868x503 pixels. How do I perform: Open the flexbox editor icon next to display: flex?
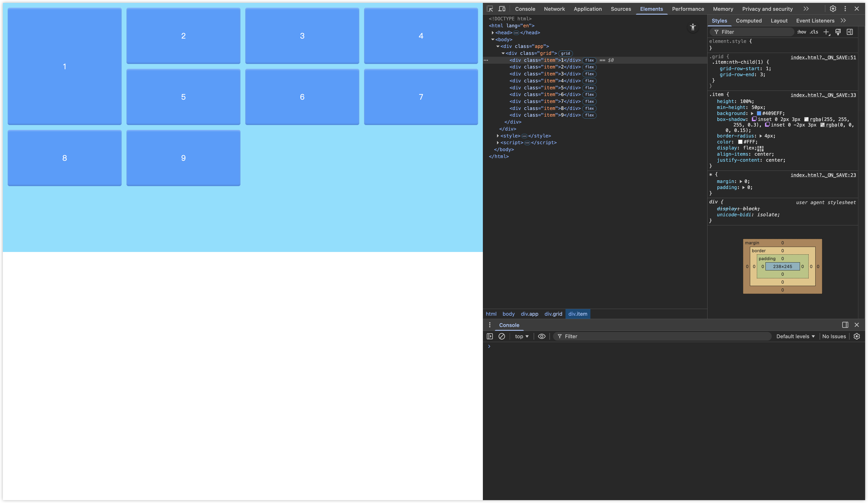pos(760,149)
